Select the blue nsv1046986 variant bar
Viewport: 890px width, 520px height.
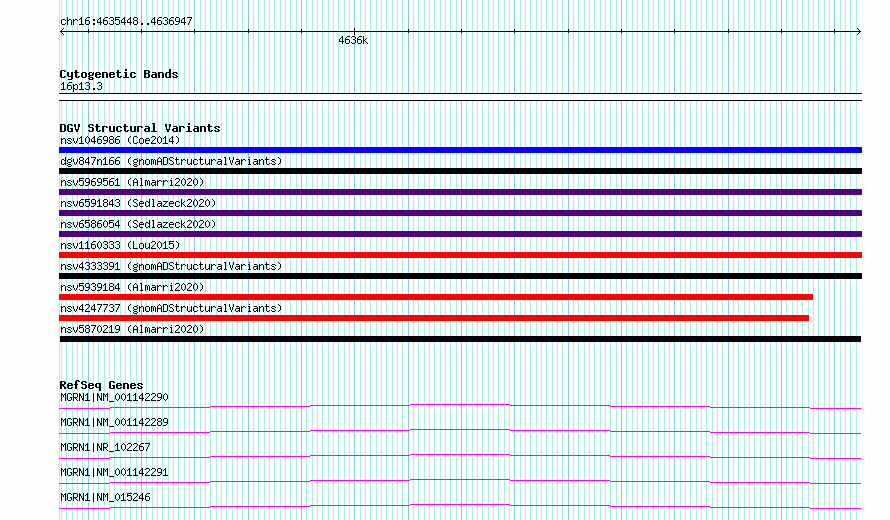[460, 150]
